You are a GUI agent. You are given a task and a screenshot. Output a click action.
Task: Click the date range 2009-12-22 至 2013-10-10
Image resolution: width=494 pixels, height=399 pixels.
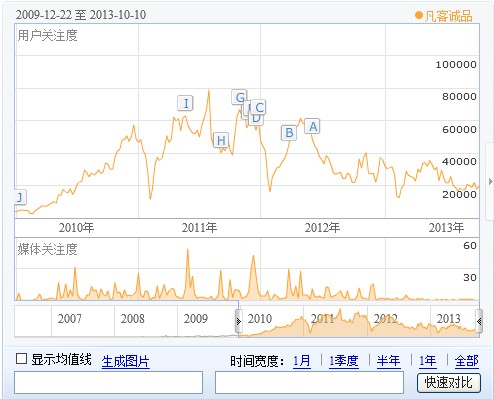(x=81, y=15)
